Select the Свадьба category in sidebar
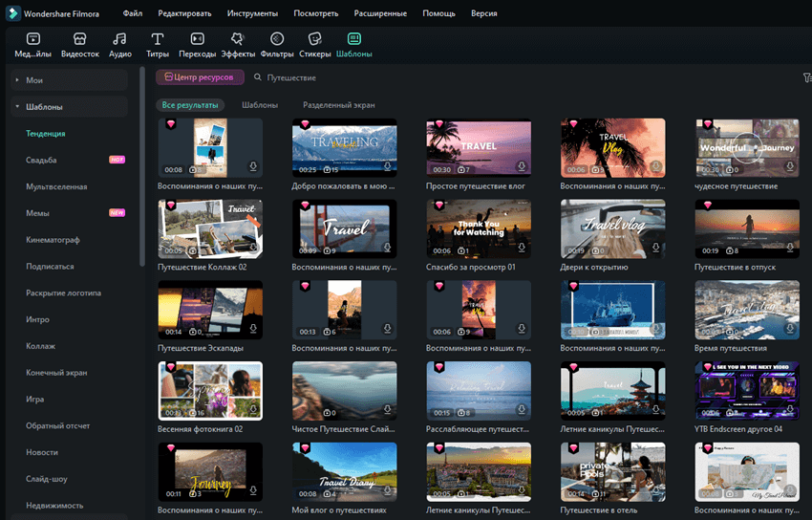This screenshot has height=520, width=812. point(41,160)
